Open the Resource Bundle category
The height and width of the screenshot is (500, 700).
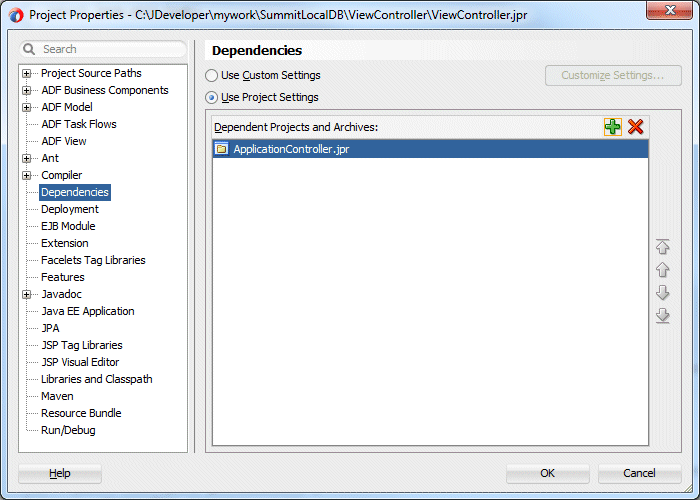pos(81,413)
